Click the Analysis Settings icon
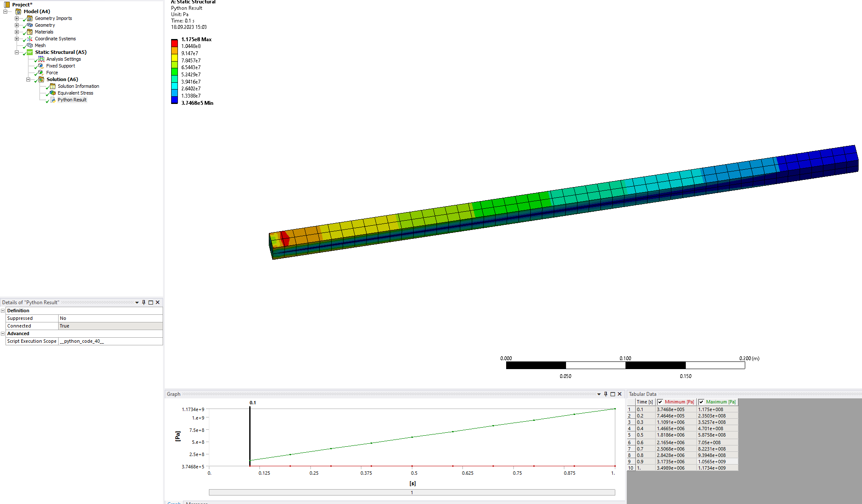 (41, 59)
